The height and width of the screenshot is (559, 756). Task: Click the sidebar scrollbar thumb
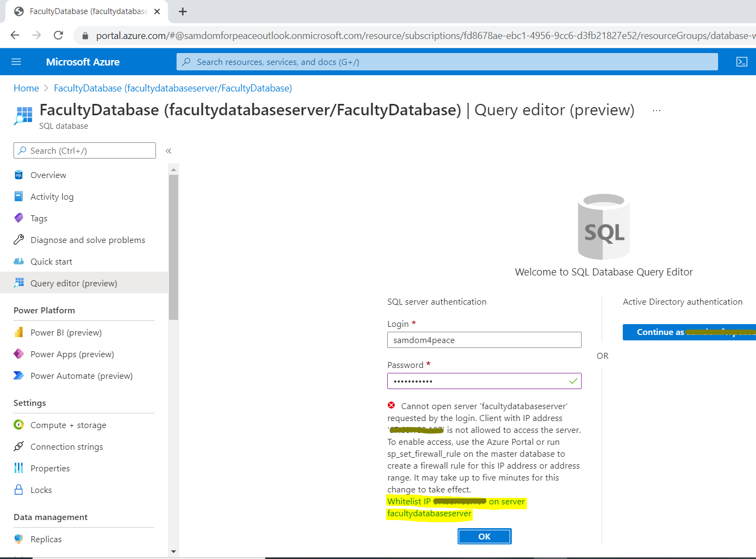point(173,247)
